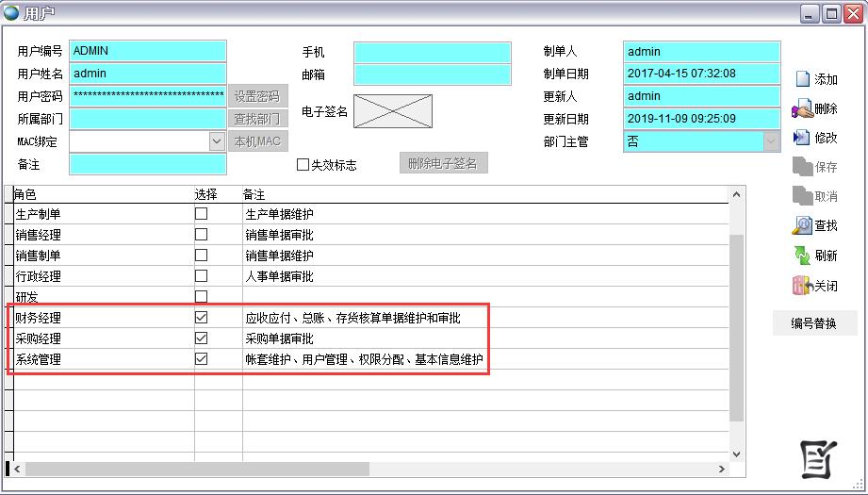Click the 删除 (Delete) icon

click(802, 108)
